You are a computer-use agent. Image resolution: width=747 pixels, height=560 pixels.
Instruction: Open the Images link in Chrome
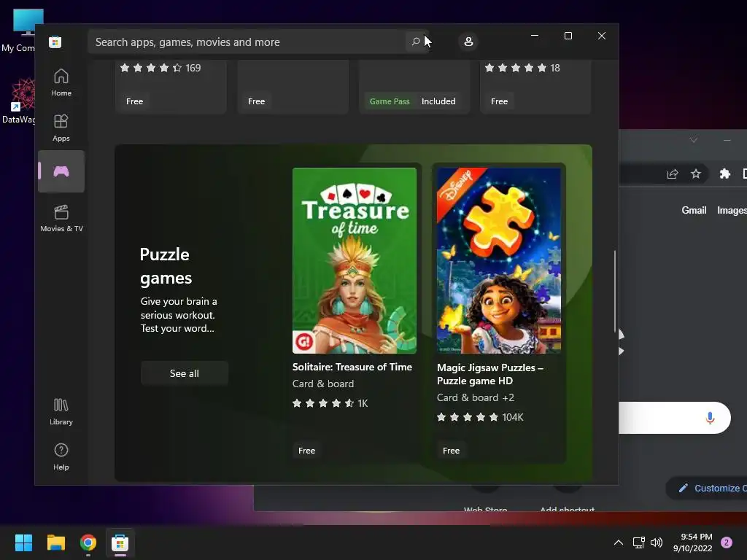click(x=732, y=210)
